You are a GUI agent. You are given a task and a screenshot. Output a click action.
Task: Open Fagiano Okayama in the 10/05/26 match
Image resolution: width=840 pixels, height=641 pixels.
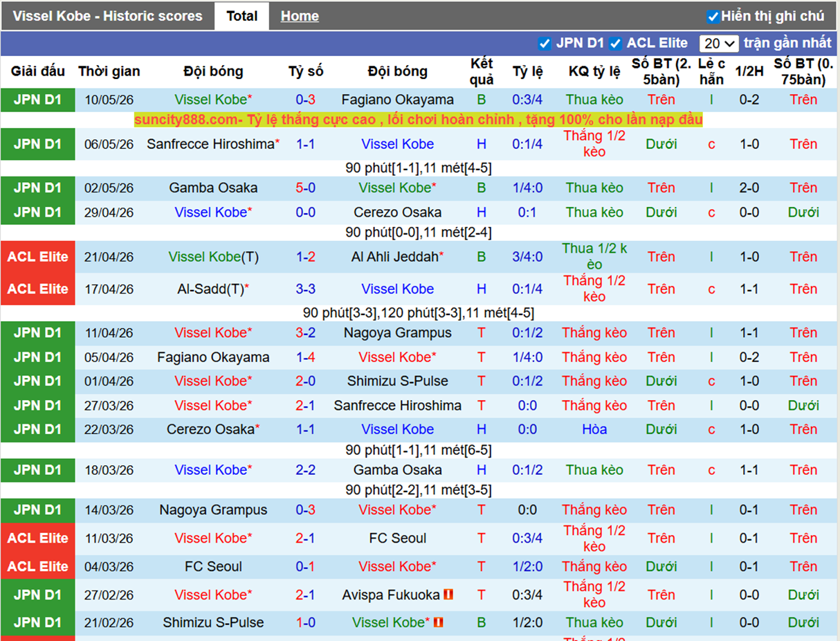point(398,100)
